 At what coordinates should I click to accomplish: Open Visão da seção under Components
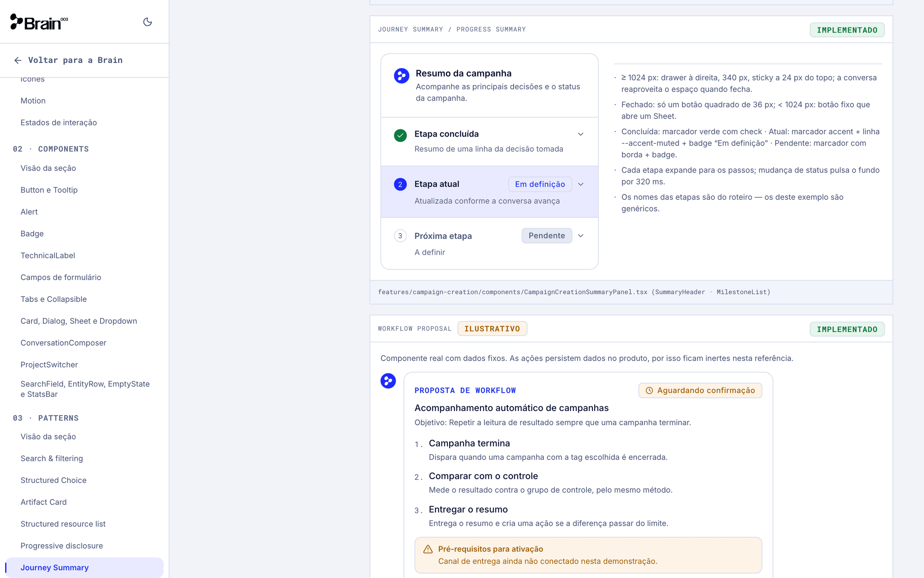tap(48, 168)
